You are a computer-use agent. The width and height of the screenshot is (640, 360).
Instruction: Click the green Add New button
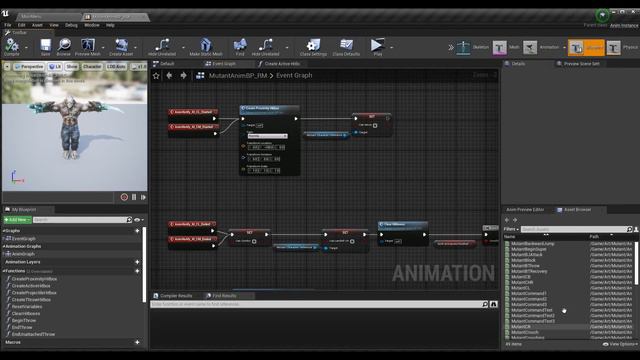pyautogui.click(x=17, y=220)
